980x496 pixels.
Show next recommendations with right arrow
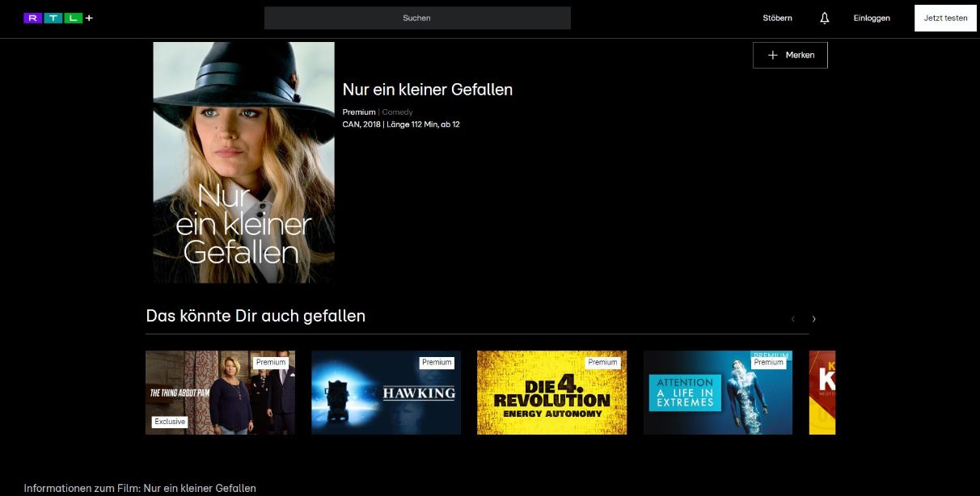click(x=813, y=319)
